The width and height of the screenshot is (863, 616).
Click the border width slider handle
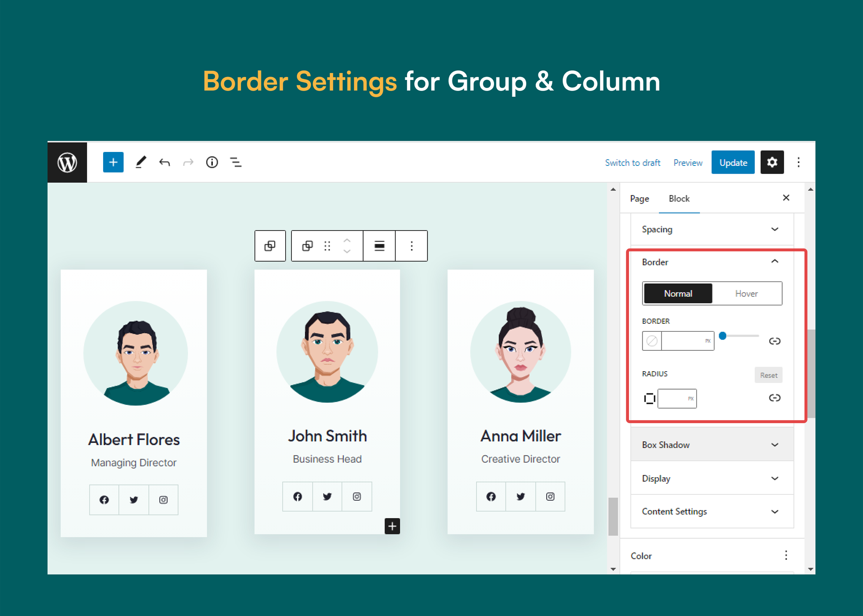click(723, 336)
